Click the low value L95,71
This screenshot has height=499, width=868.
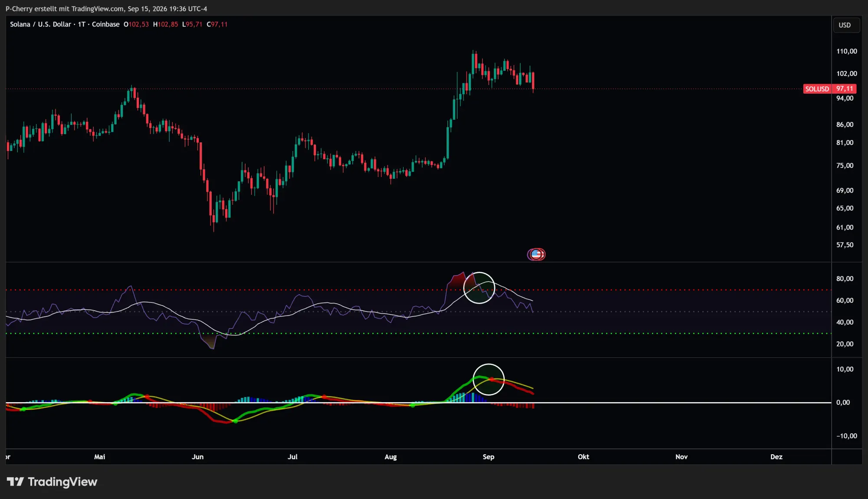[192, 24]
